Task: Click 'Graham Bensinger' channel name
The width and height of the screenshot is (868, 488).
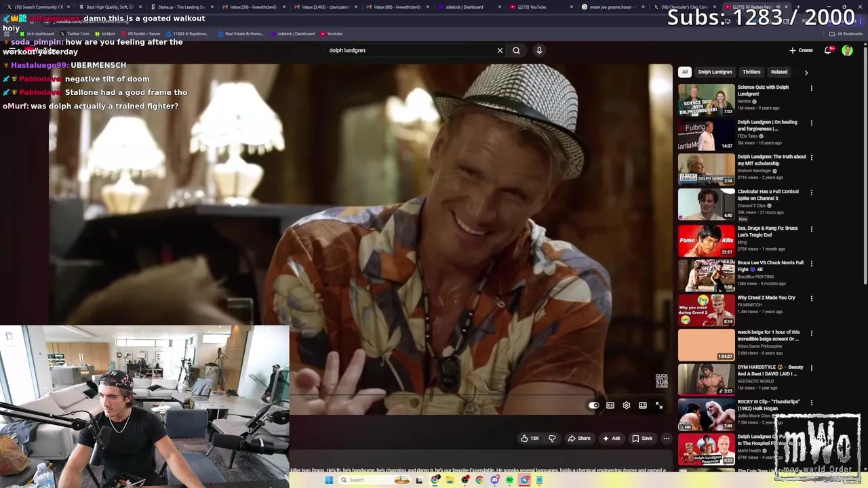Action: pos(755,171)
